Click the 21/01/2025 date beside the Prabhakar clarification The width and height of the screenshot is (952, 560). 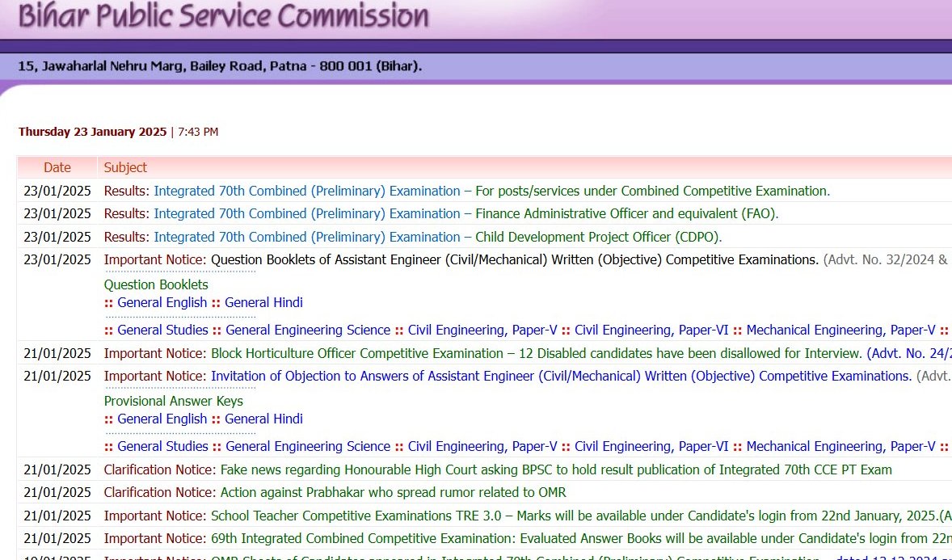[57, 493]
